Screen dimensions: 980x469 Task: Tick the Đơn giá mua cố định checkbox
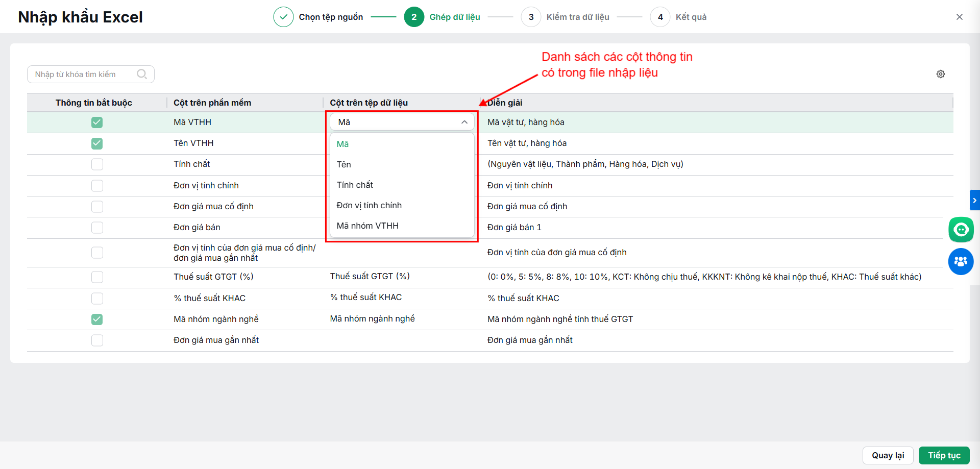(97, 207)
